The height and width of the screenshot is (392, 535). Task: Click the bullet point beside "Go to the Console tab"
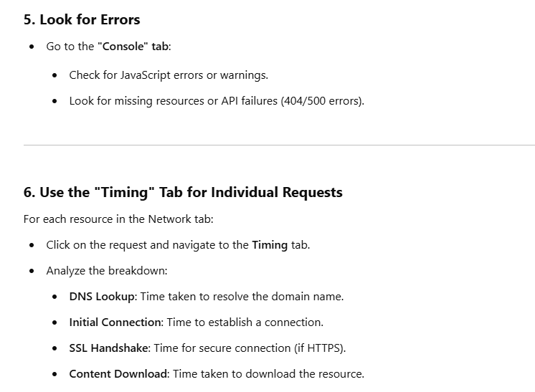coord(32,47)
